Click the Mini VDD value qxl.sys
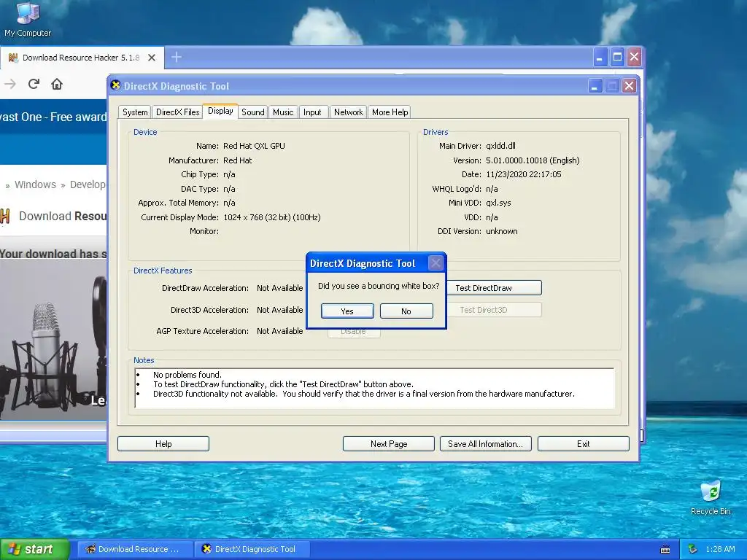 (498, 203)
